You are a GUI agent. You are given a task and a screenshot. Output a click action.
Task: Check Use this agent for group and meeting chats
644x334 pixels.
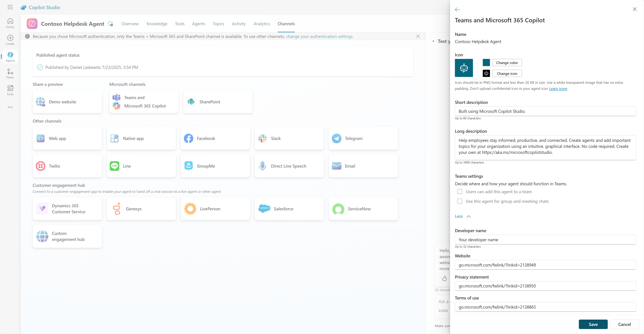click(x=460, y=201)
